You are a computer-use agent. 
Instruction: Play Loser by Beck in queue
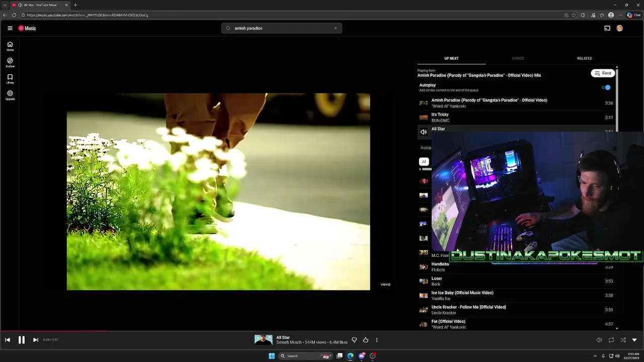pos(516,281)
